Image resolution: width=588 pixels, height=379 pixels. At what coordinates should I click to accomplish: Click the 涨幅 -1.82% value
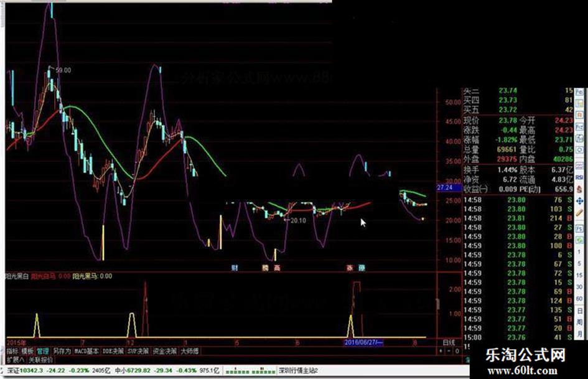pos(506,139)
